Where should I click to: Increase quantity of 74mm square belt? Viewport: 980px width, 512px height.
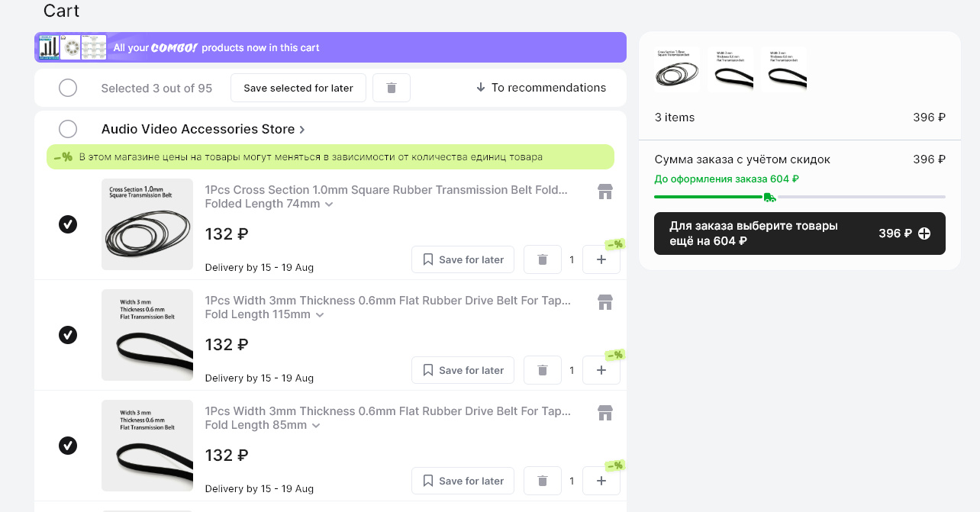(x=601, y=259)
